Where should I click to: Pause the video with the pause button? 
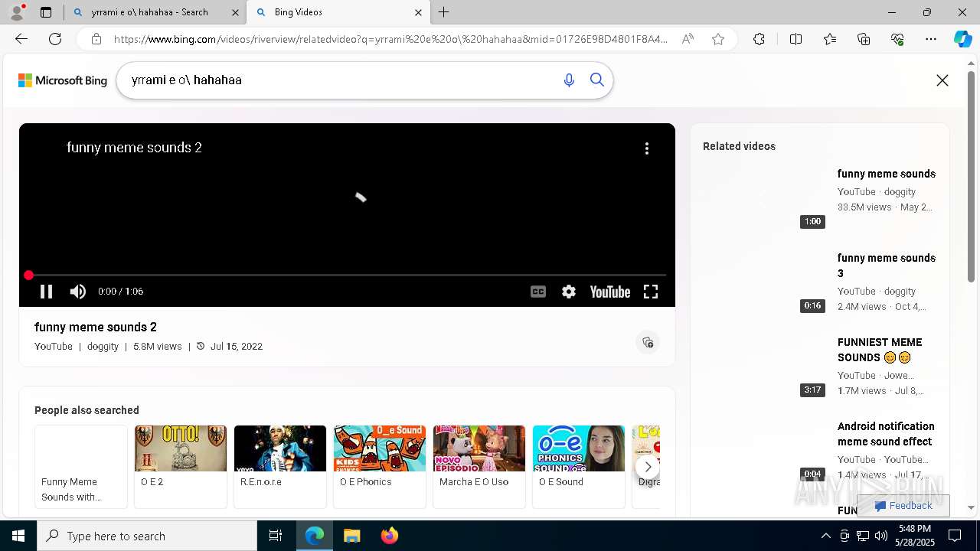pyautogui.click(x=46, y=292)
